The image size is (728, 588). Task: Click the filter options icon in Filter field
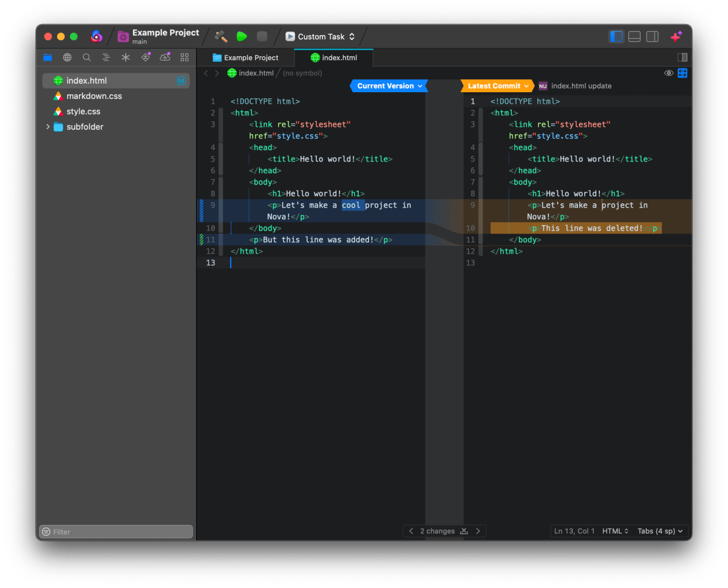coord(46,532)
